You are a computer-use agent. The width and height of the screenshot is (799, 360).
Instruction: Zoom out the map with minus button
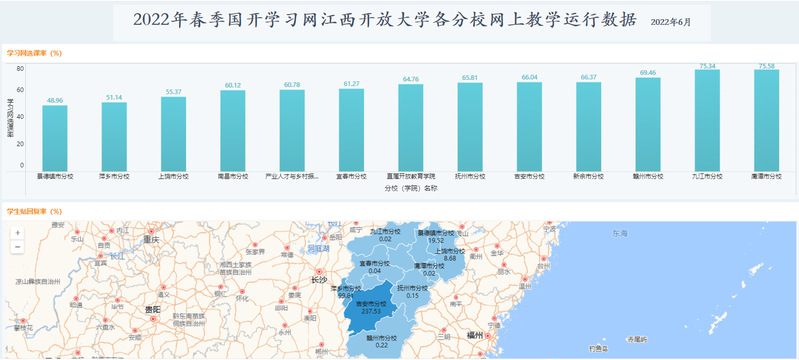tap(18, 247)
